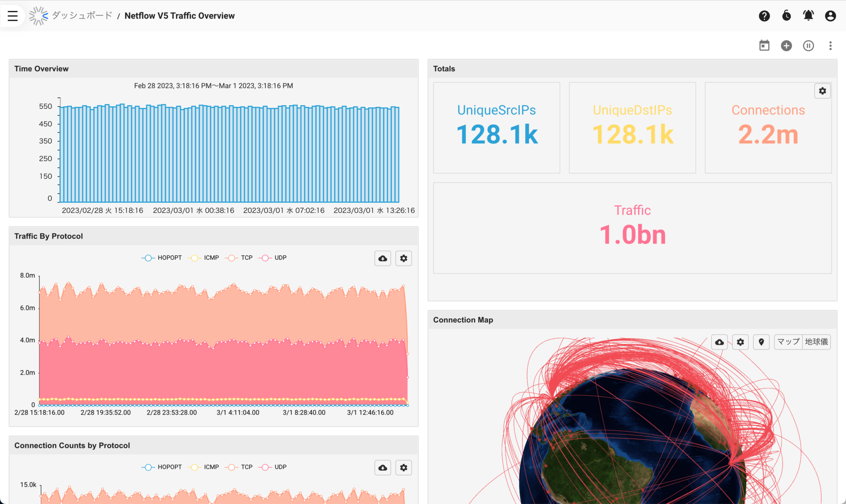Viewport: 846px width, 504px height.
Task: Click the Connection Map location pin icon
Action: tap(761, 342)
